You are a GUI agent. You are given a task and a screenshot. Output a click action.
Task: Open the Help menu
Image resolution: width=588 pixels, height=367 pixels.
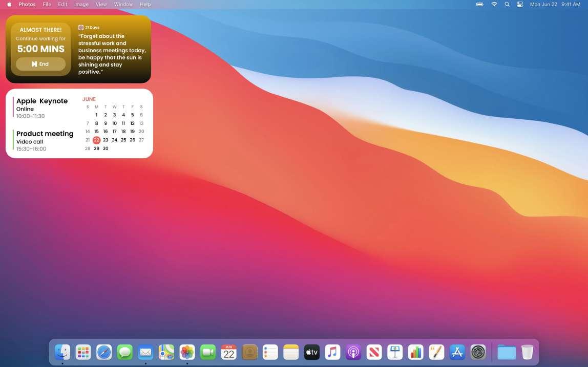145,5
